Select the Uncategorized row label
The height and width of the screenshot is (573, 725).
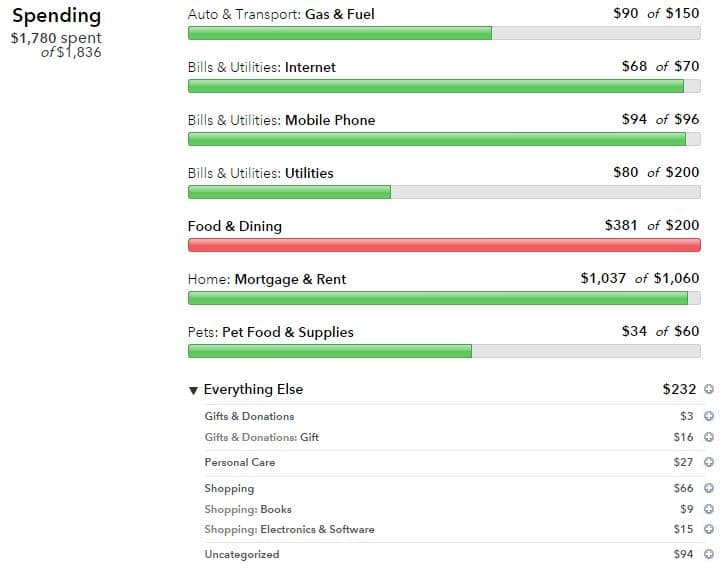click(x=242, y=555)
